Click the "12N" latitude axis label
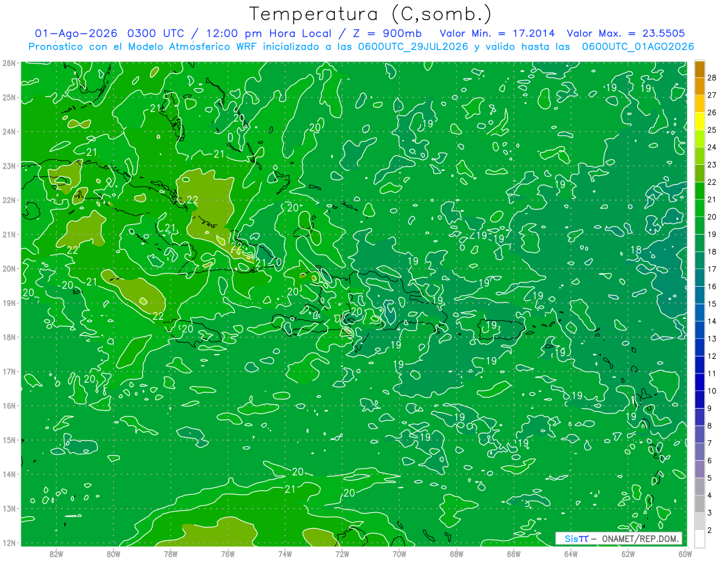The image size is (728, 562). [9, 543]
